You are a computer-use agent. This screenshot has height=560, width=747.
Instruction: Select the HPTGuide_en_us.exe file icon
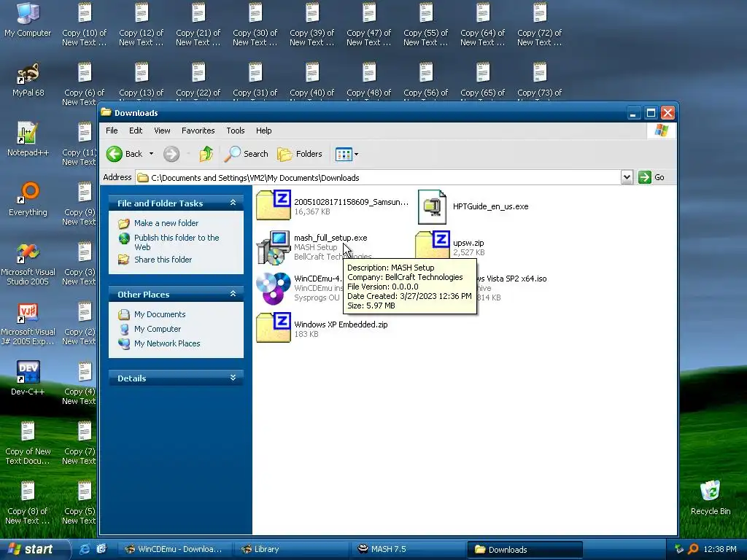point(432,206)
